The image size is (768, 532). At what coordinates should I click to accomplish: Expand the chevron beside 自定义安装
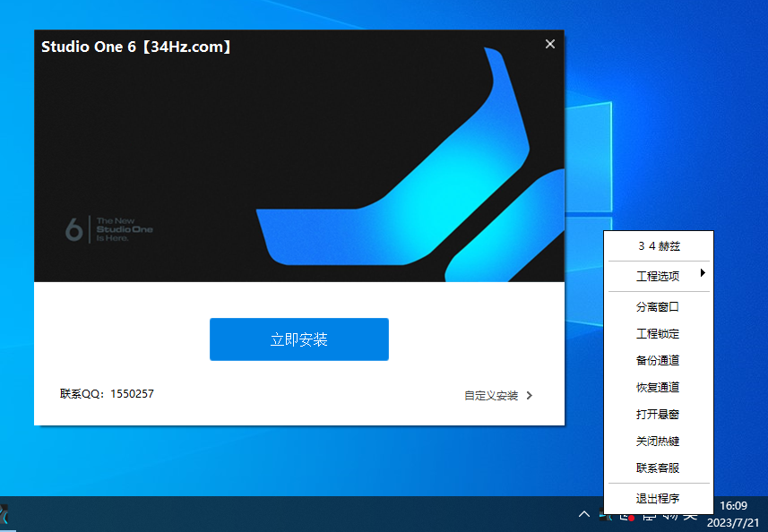(530, 396)
